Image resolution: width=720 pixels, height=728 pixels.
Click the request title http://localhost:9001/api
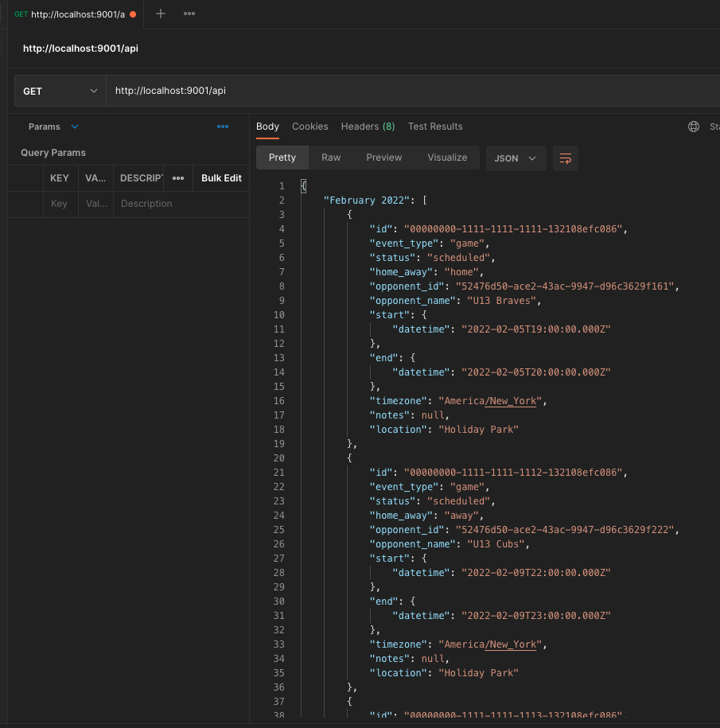pyautogui.click(x=81, y=49)
